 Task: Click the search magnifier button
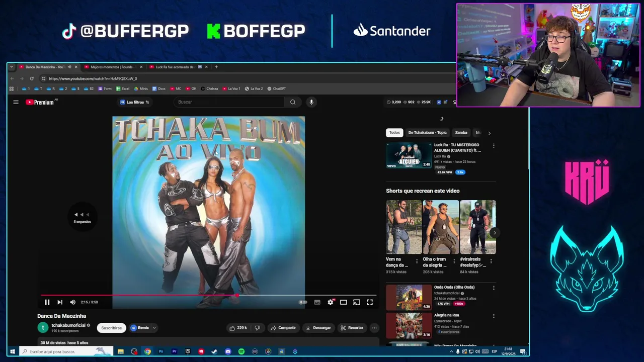pyautogui.click(x=293, y=102)
